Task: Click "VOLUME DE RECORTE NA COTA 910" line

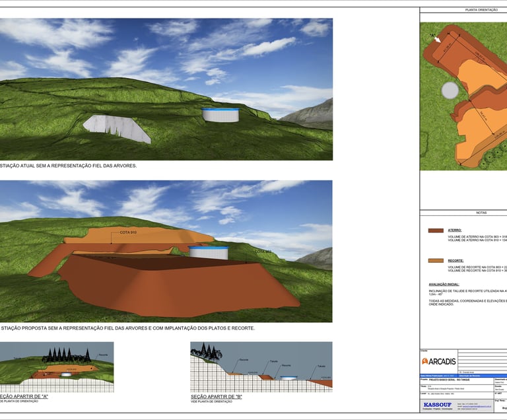Action: click(477, 271)
